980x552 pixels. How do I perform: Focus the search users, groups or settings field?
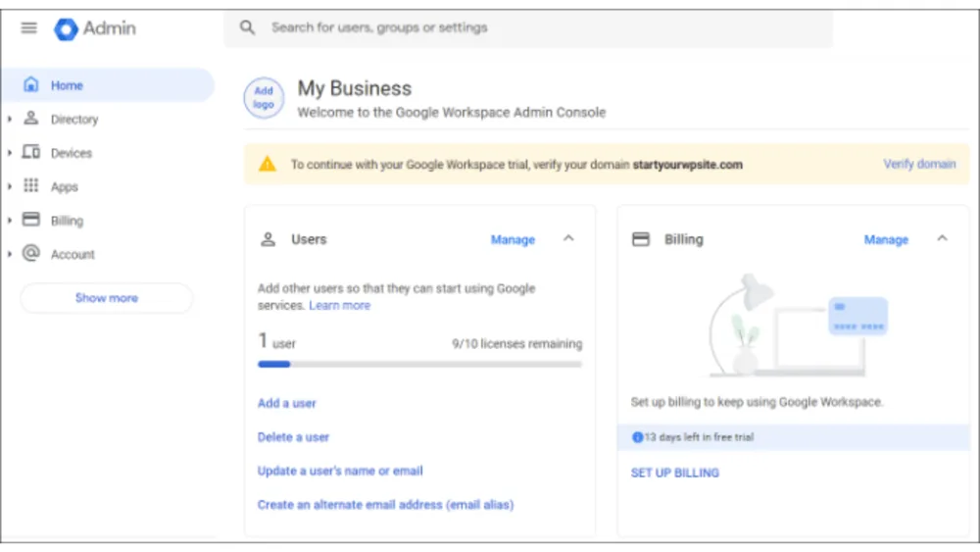[x=528, y=28]
